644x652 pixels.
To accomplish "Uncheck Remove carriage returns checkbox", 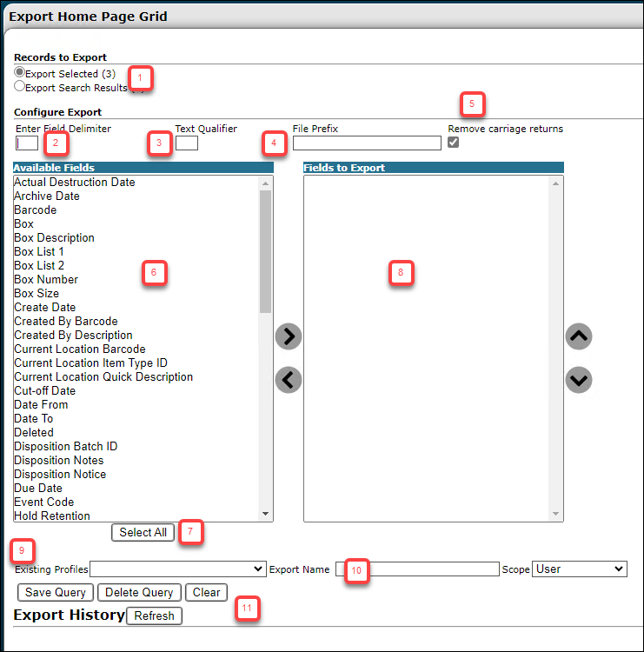I will (x=453, y=143).
